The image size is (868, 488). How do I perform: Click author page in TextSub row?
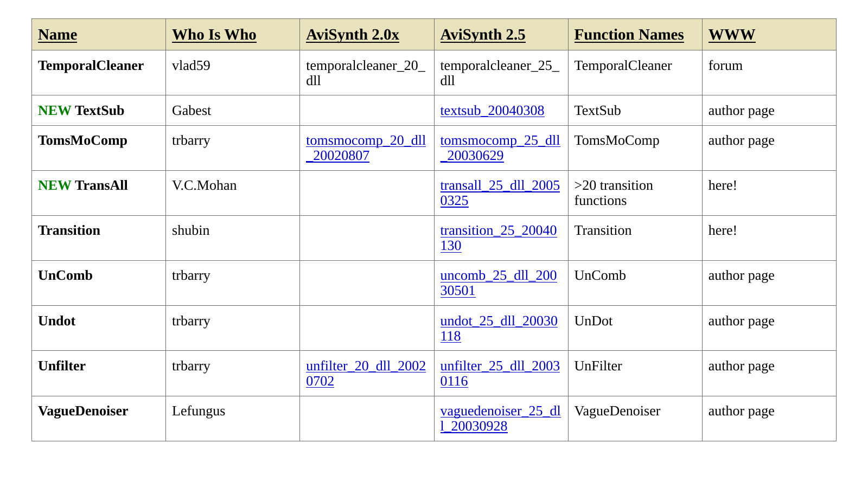(x=741, y=111)
